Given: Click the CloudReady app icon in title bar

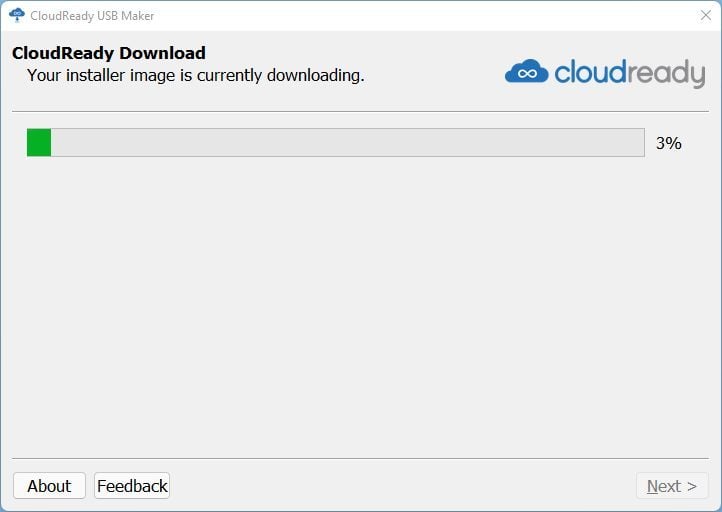Looking at the screenshot, I should (17, 15).
